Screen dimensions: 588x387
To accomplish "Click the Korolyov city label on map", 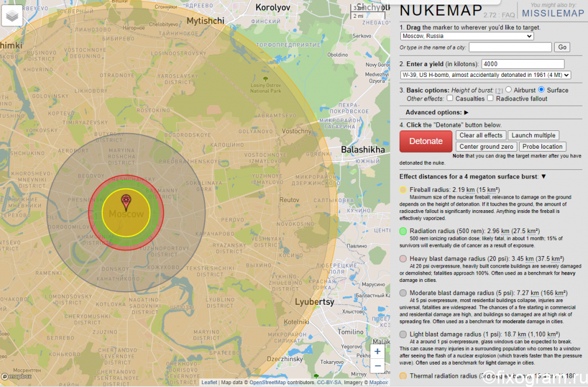I will [x=273, y=7].
